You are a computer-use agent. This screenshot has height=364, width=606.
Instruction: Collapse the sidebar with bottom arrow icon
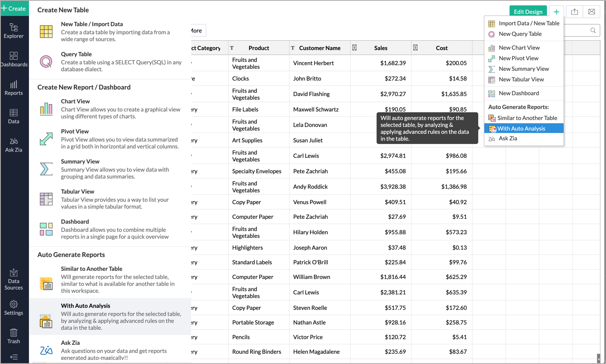pyautogui.click(x=14, y=357)
